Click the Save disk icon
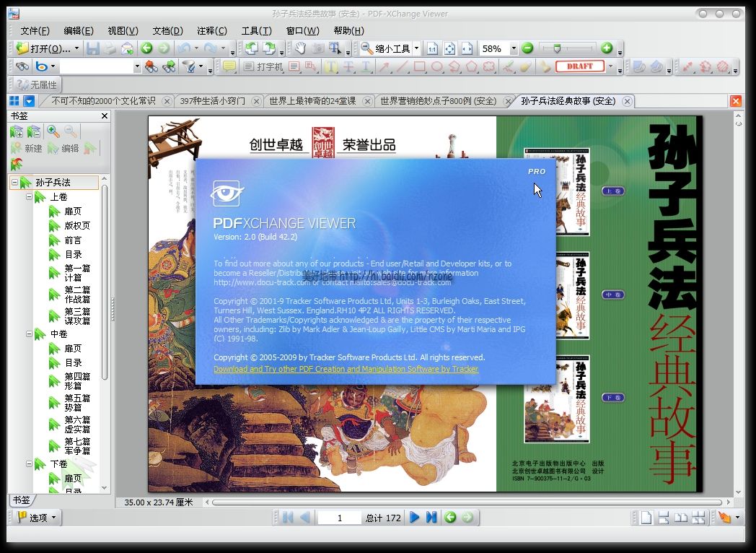The width and height of the screenshot is (756, 553). (x=93, y=48)
